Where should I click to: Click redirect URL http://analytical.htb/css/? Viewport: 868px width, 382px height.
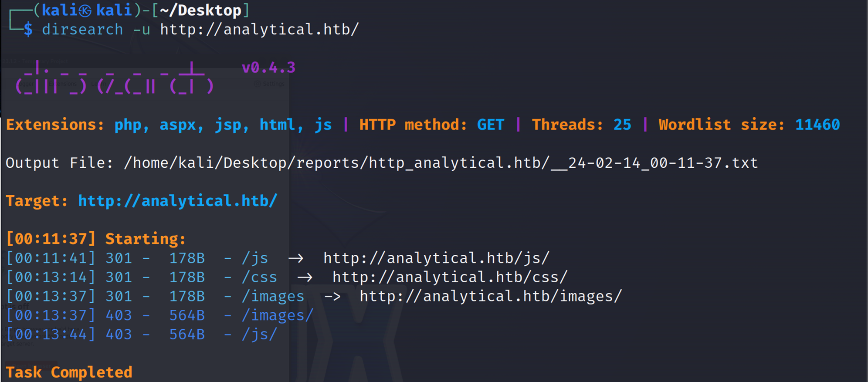[450, 277]
